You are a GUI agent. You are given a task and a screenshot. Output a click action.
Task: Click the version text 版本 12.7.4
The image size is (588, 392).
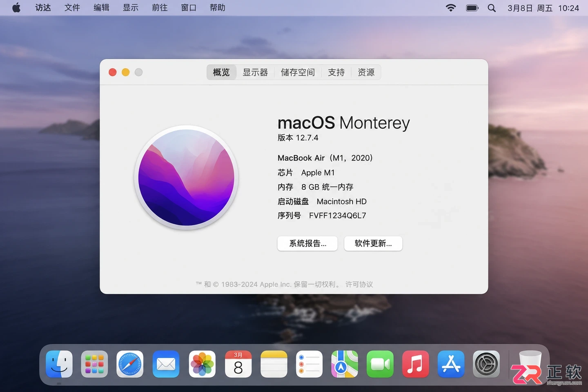point(298,138)
